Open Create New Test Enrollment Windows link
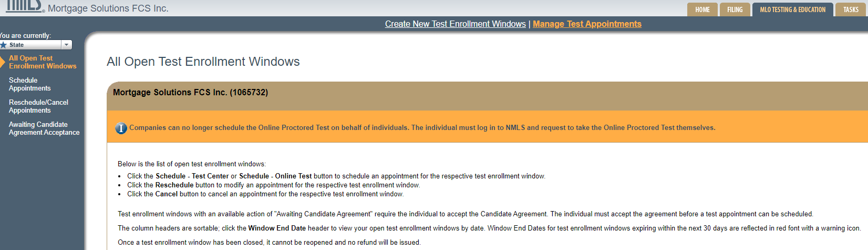Image resolution: width=868 pixels, height=250 pixels. [x=455, y=24]
